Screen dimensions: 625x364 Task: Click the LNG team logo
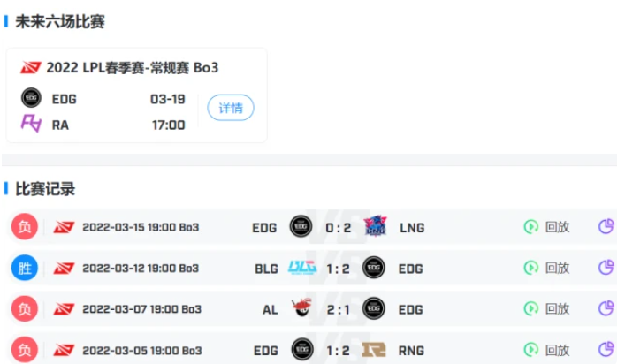tap(376, 226)
